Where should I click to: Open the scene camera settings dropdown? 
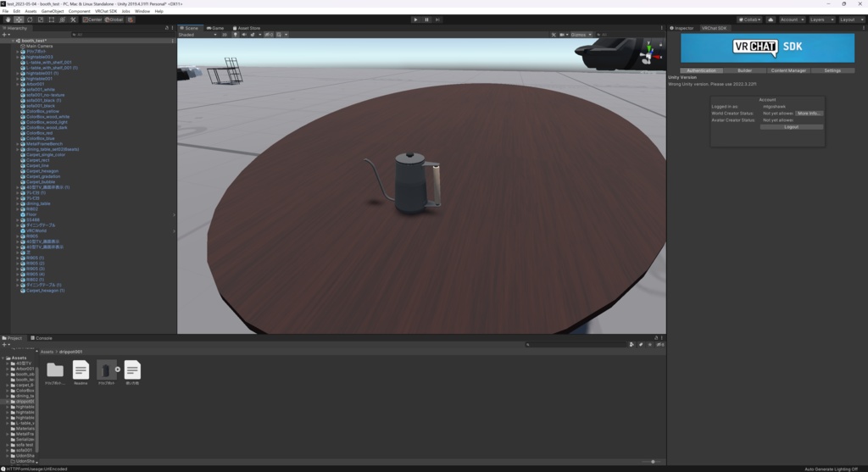coord(564,34)
